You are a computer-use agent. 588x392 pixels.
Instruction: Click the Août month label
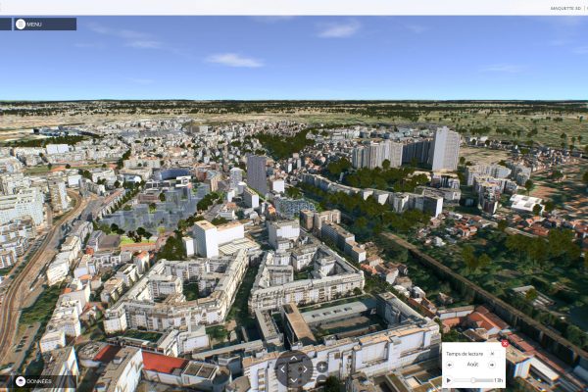(x=472, y=365)
